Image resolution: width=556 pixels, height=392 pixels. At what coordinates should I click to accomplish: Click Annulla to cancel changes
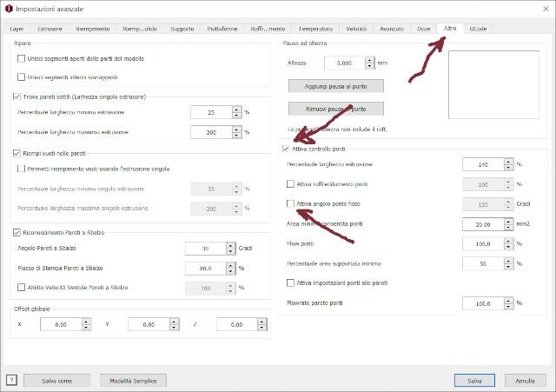pos(525,381)
